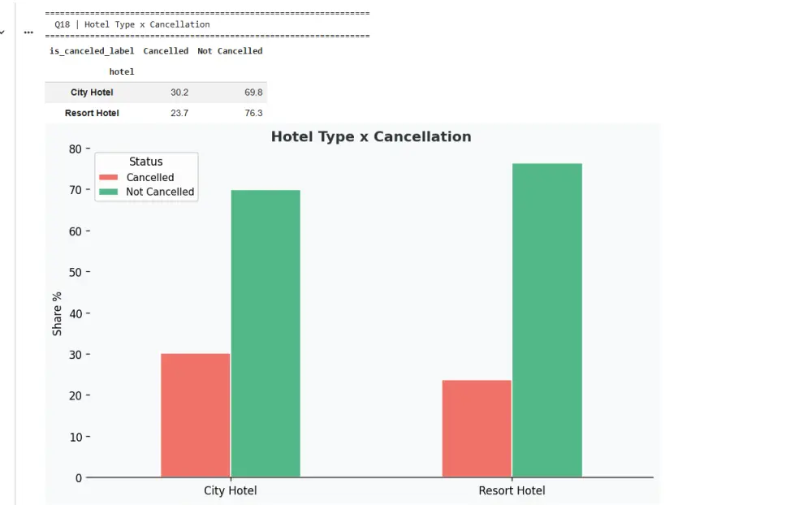Click the City Hotel green Not Cancelled bar
Viewport: 812px width, 505px height.
click(x=266, y=333)
